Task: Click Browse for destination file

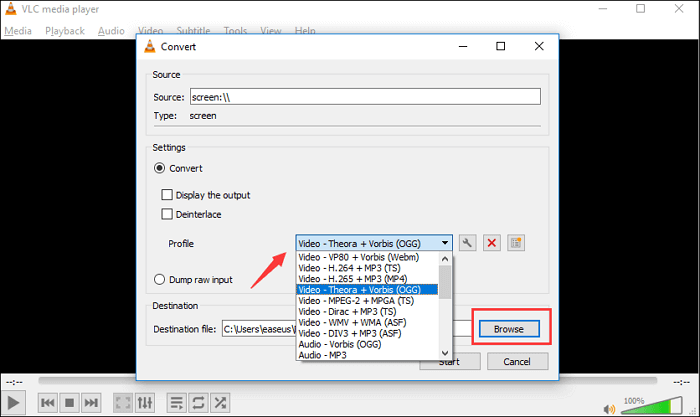Action: (509, 328)
